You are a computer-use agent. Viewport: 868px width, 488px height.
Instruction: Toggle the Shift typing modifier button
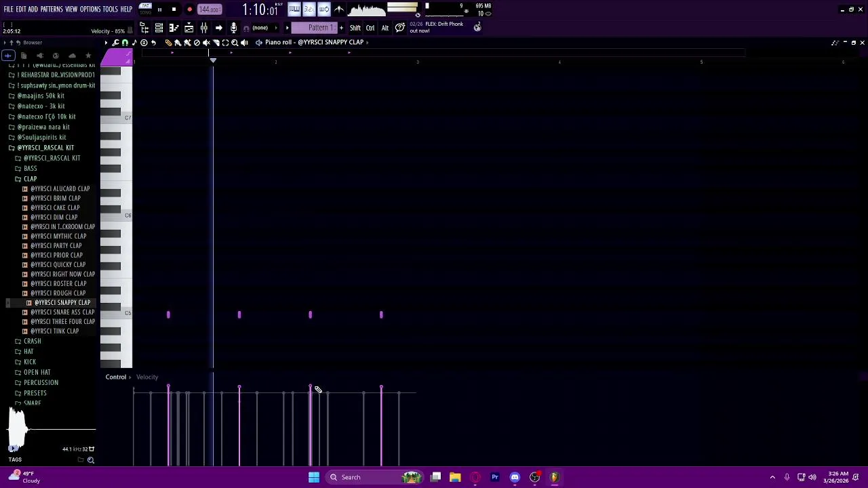(x=355, y=28)
